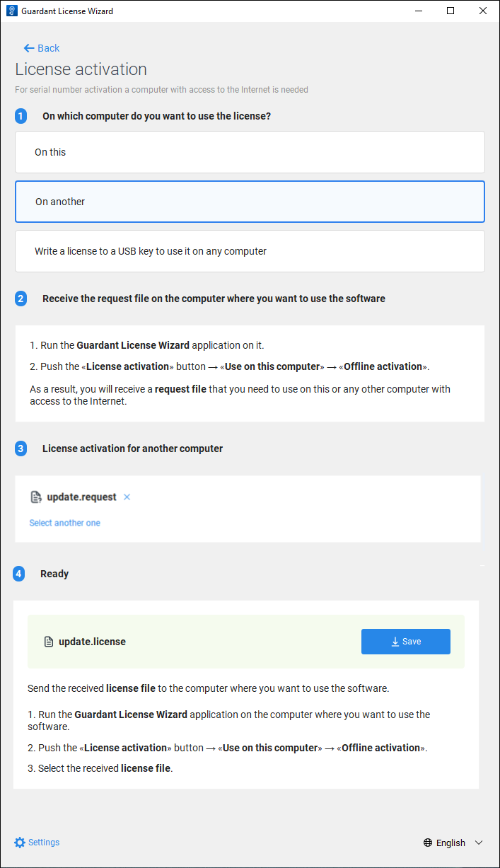Open Settings from the bottom bar
This screenshot has height=868, width=500.
(x=44, y=843)
